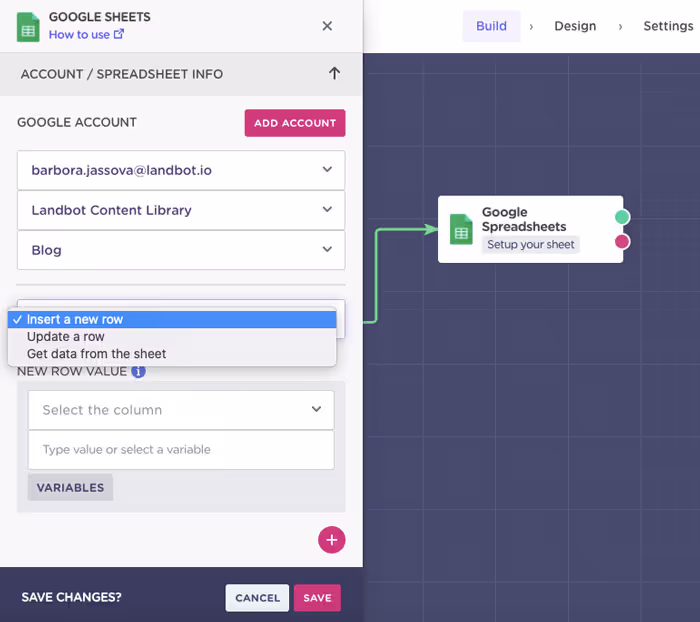Click the green output connector on Google Spreadsheets block
The image size is (700, 622).
pyautogui.click(x=622, y=217)
